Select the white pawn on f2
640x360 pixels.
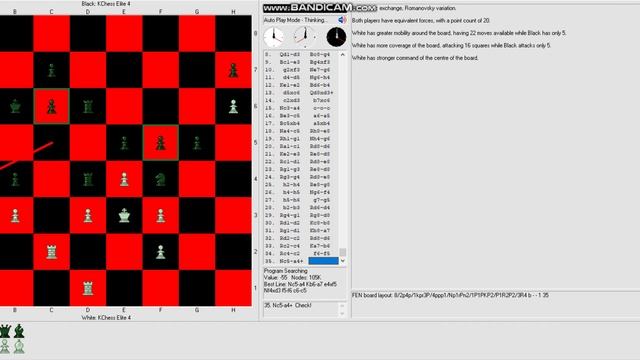click(x=160, y=252)
